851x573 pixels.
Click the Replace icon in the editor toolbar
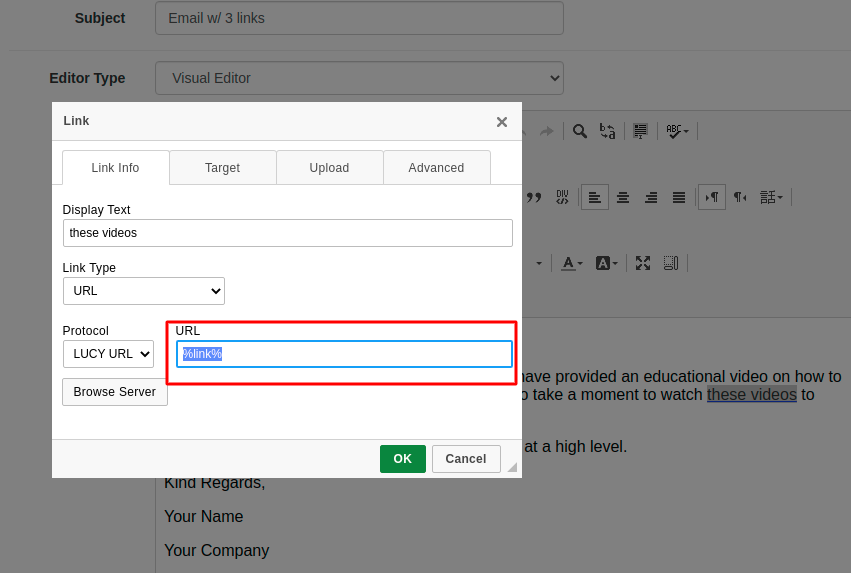click(607, 131)
